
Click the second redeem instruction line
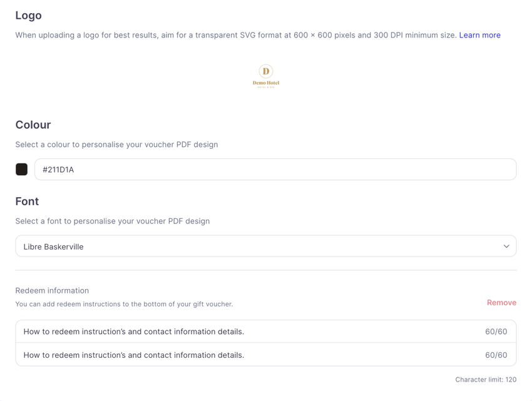(x=134, y=355)
